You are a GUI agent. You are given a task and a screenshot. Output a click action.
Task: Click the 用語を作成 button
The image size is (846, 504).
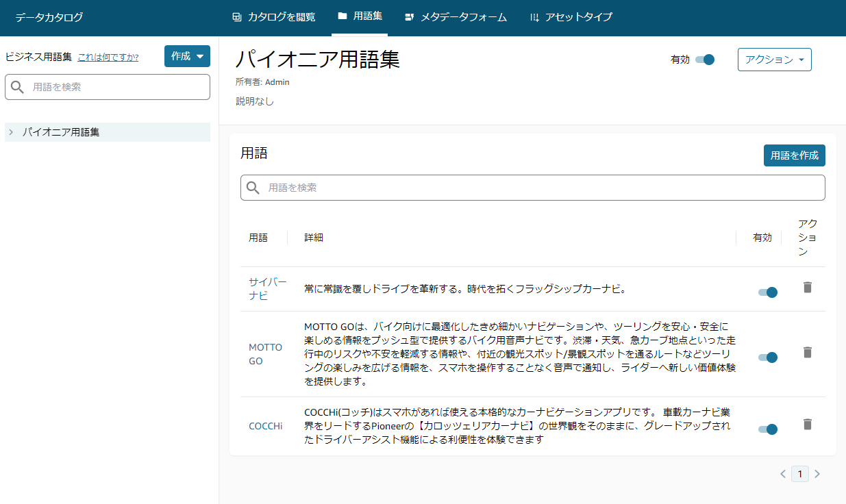795,155
